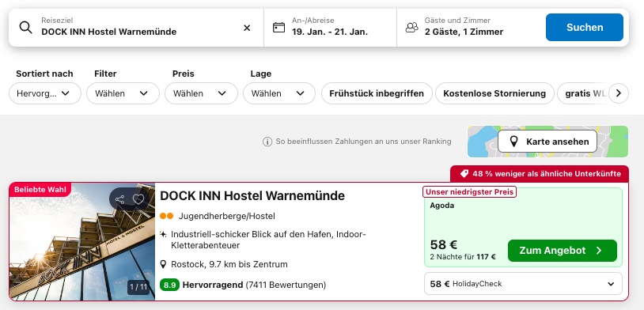Click the DOCK INN hotel photo

click(82, 241)
